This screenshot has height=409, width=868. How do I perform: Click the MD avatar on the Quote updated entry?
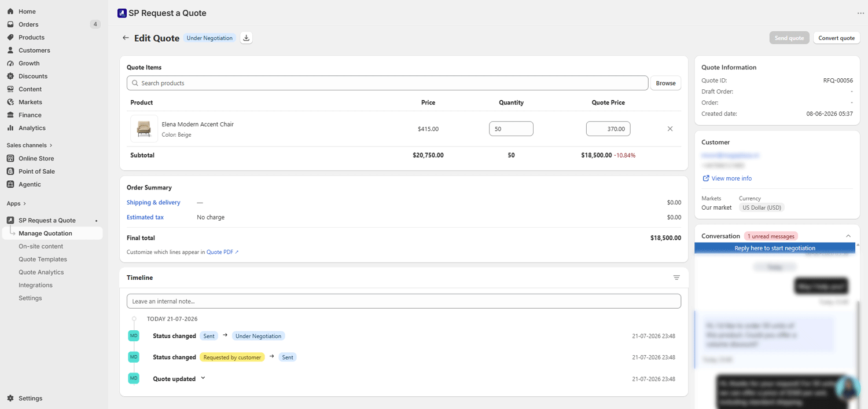tap(134, 378)
